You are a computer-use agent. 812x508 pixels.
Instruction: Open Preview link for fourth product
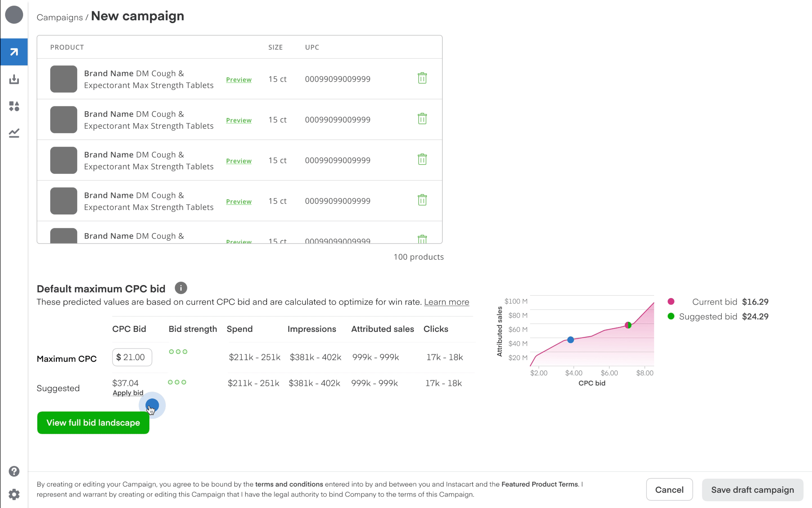(238, 202)
